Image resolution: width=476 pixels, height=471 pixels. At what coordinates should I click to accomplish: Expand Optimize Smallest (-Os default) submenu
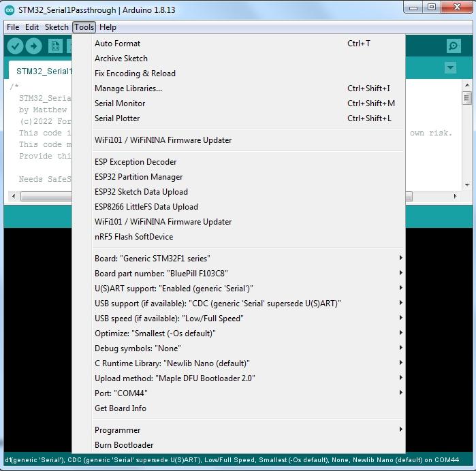[x=238, y=334]
